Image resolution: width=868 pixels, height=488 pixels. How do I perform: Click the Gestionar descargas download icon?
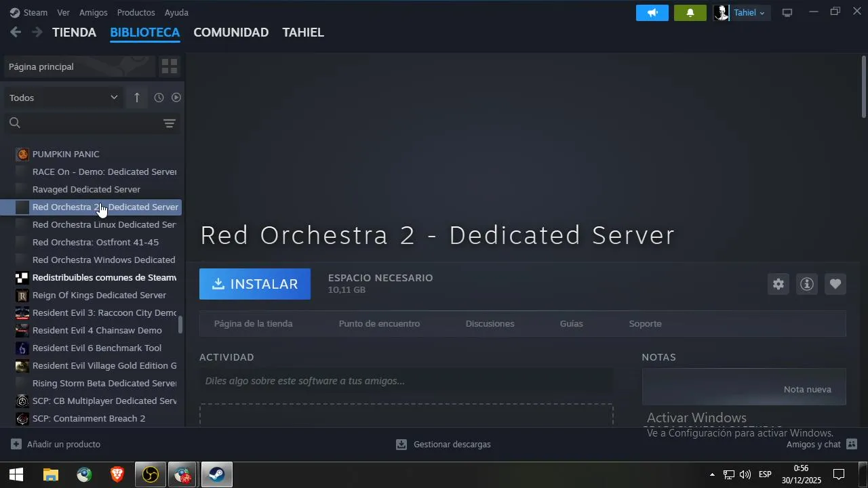point(401,445)
